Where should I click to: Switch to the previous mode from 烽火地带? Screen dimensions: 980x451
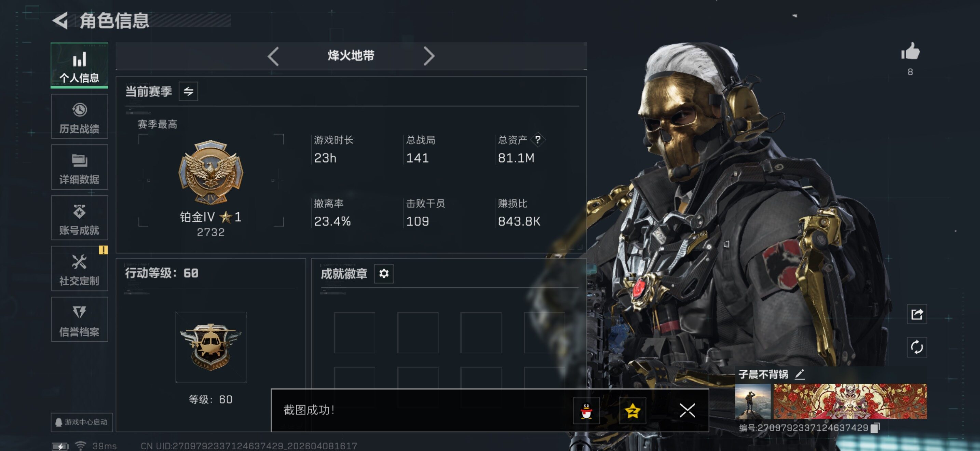[x=273, y=56]
